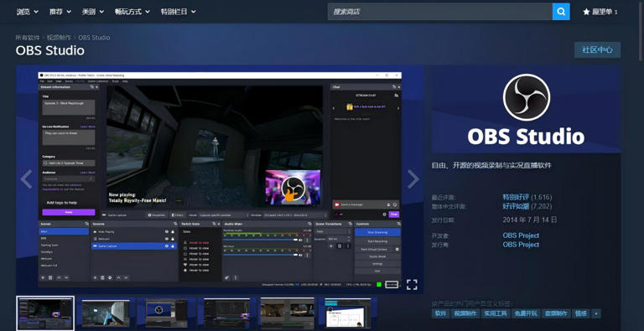
Task: Click the OBS Studio logo header image
Action: [526, 109]
